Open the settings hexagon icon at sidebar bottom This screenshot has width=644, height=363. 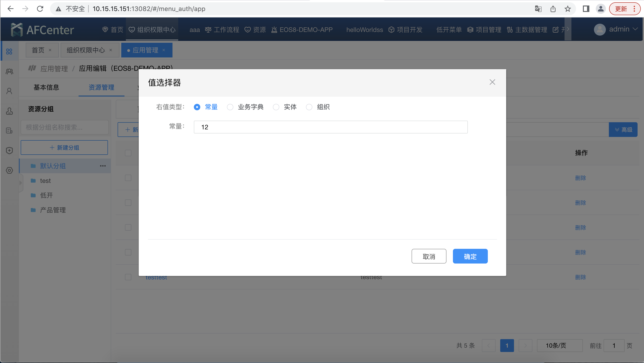[x=9, y=170]
